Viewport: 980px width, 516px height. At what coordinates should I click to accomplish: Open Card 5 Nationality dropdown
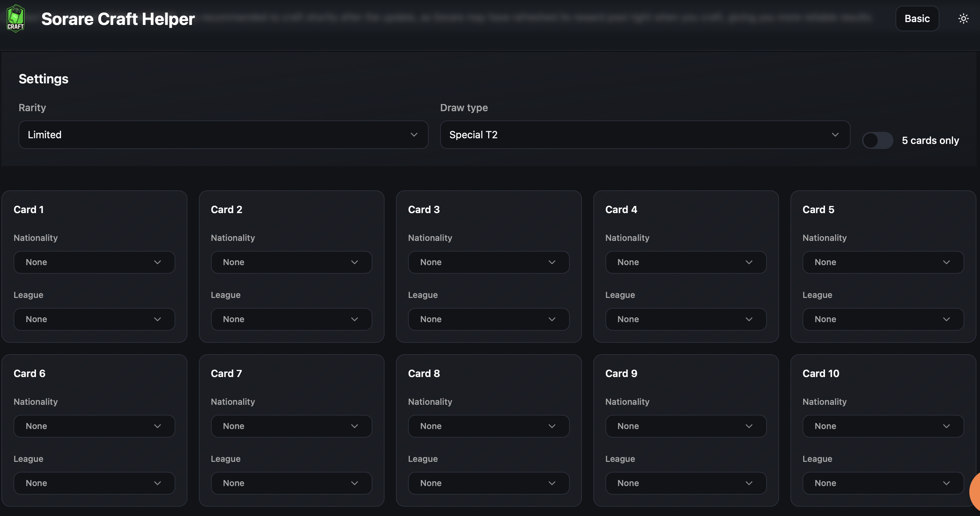pyautogui.click(x=883, y=262)
